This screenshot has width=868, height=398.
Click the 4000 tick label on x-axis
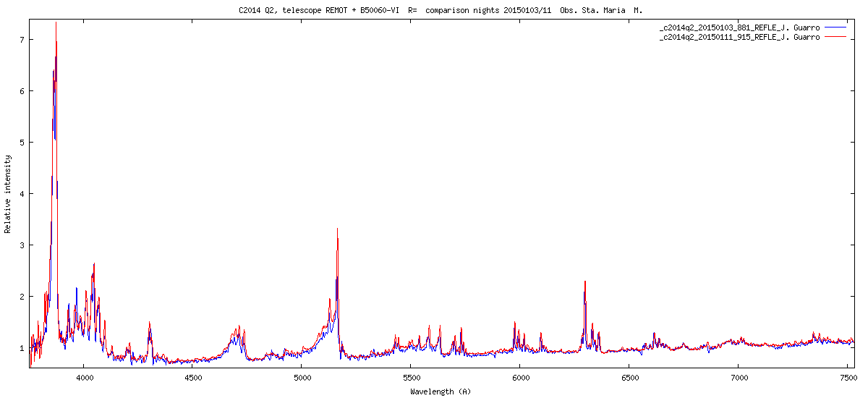coord(84,378)
